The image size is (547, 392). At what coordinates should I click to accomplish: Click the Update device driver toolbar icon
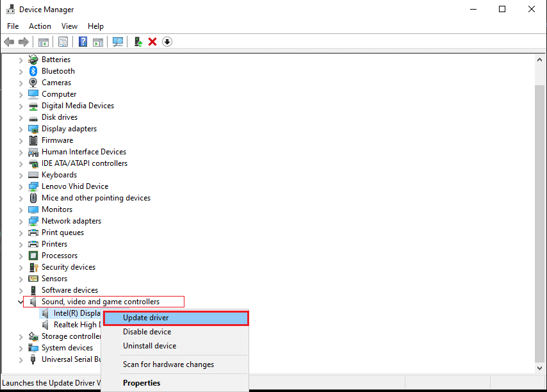click(x=138, y=42)
